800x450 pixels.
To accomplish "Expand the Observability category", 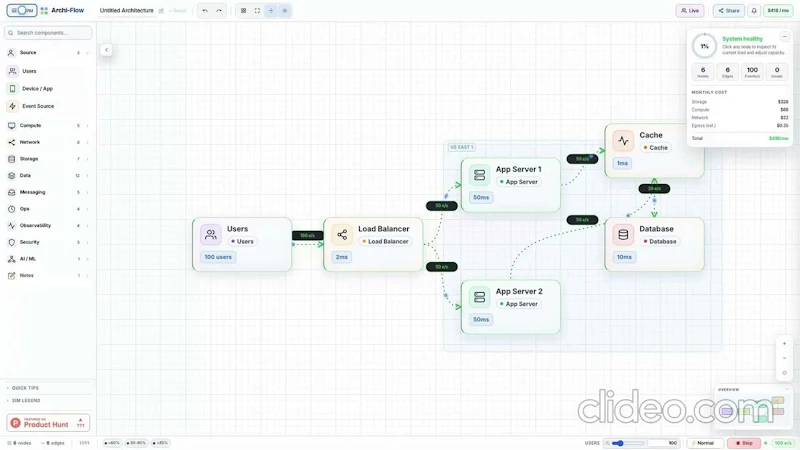I will 48,226.
